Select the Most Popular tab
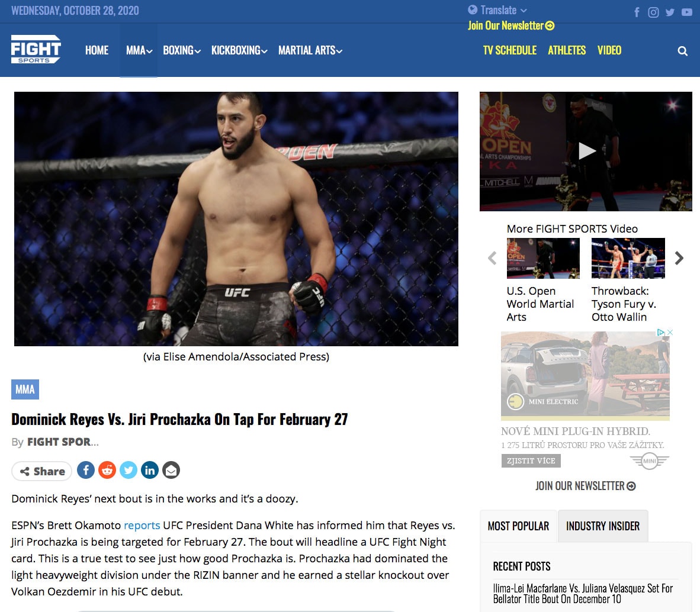Screen dimensions: 700x612 pyautogui.click(x=518, y=526)
